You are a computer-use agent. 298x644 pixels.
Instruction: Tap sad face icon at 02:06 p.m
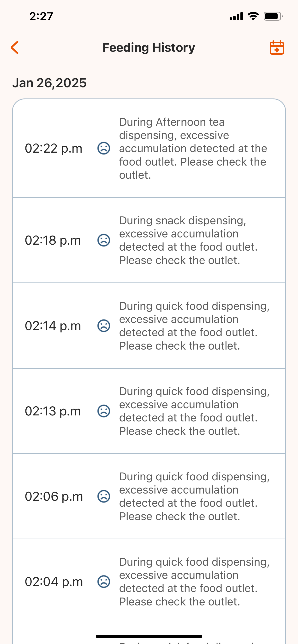point(104,496)
